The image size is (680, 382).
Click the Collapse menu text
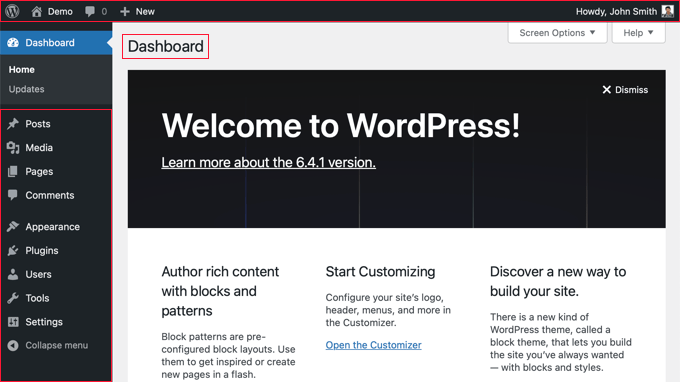(x=56, y=345)
